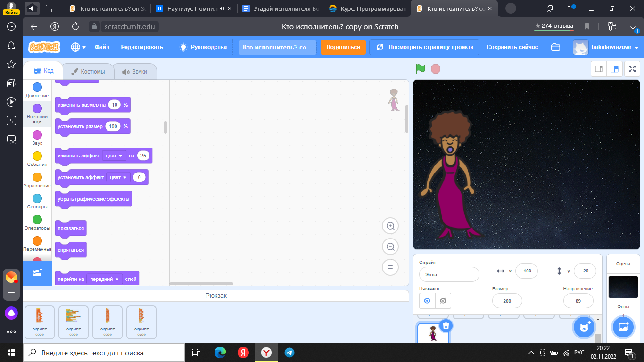Edit the sprite name field Элла
The height and width of the screenshot is (362, 644).
(x=449, y=274)
